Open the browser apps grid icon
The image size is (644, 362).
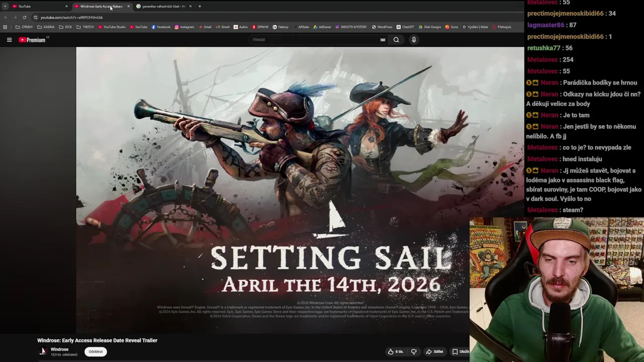[5, 27]
